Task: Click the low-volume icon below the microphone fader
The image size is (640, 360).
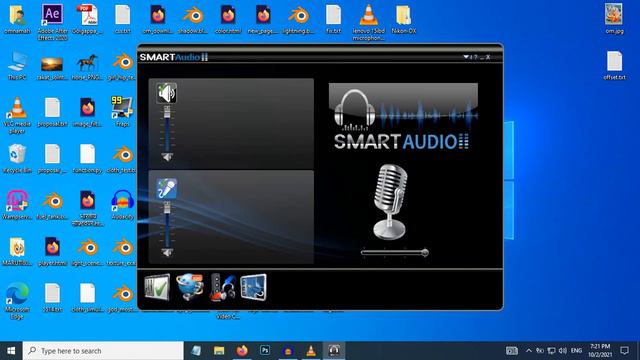Action: click(x=167, y=253)
